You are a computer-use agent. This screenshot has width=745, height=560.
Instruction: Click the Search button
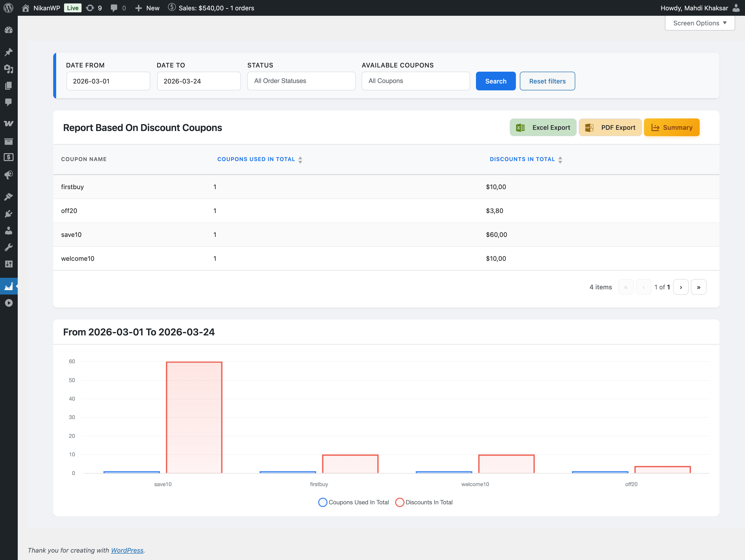tap(495, 81)
